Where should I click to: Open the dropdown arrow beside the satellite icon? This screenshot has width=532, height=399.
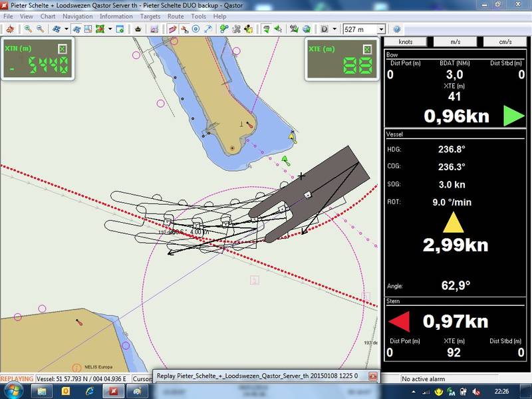coord(66,29)
